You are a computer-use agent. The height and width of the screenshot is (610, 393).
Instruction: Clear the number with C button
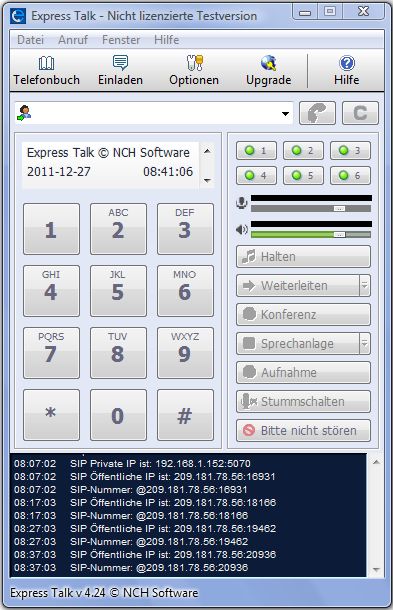coord(360,113)
